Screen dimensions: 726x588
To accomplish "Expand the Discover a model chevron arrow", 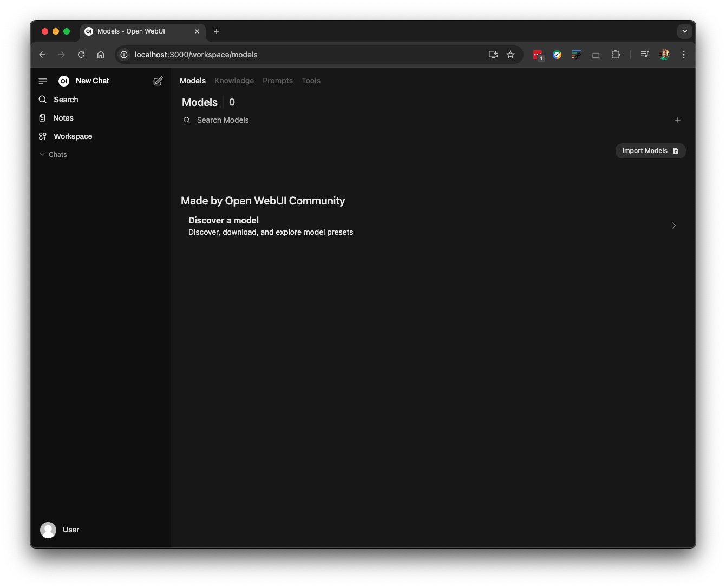I will click(x=674, y=226).
